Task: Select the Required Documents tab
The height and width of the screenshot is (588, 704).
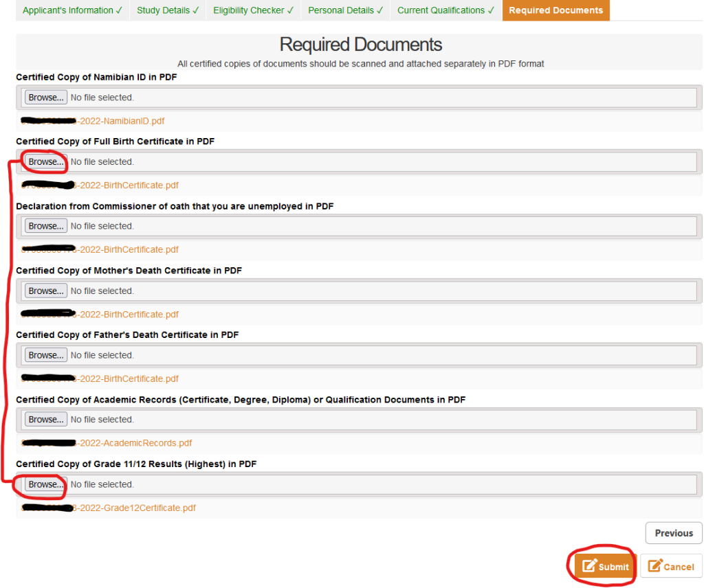Action: (555, 10)
